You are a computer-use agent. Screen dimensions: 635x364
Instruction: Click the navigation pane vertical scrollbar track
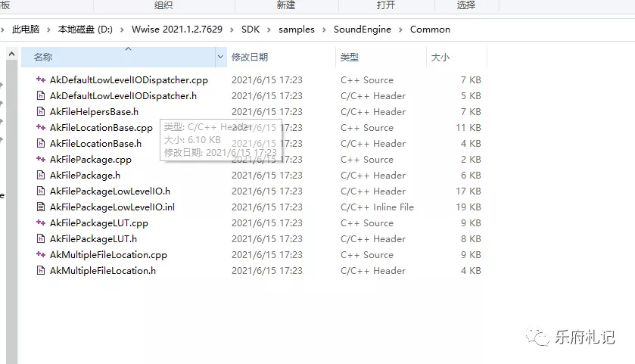pyautogui.click(x=12, y=210)
